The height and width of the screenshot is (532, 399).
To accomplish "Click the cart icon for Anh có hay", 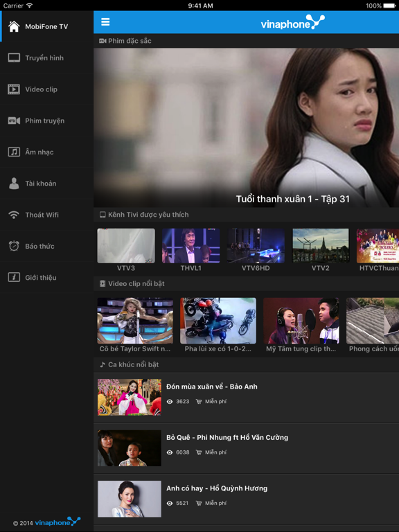I will click(x=199, y=504).
